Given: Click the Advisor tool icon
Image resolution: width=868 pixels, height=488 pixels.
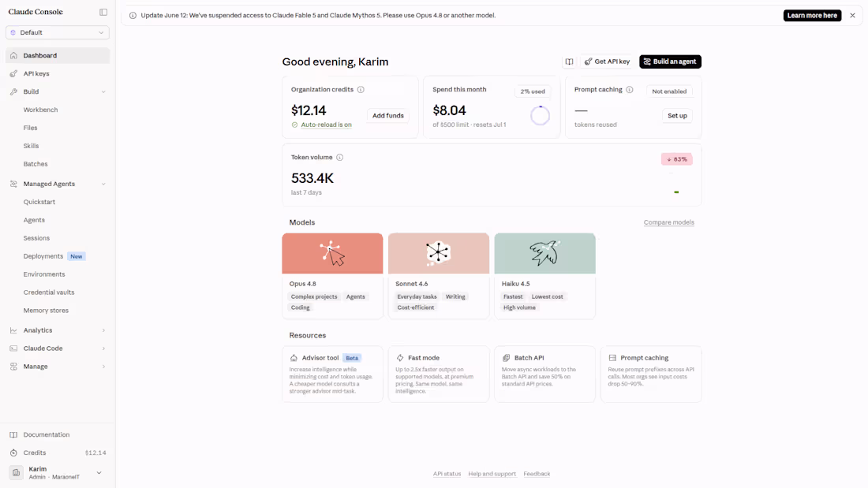Looking at the screenshot, I should pos(294,358).
